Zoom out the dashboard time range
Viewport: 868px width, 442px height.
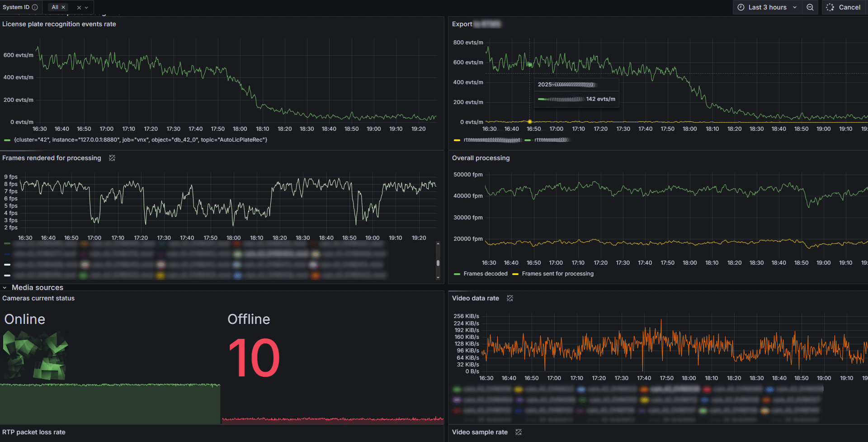point(810,7)
